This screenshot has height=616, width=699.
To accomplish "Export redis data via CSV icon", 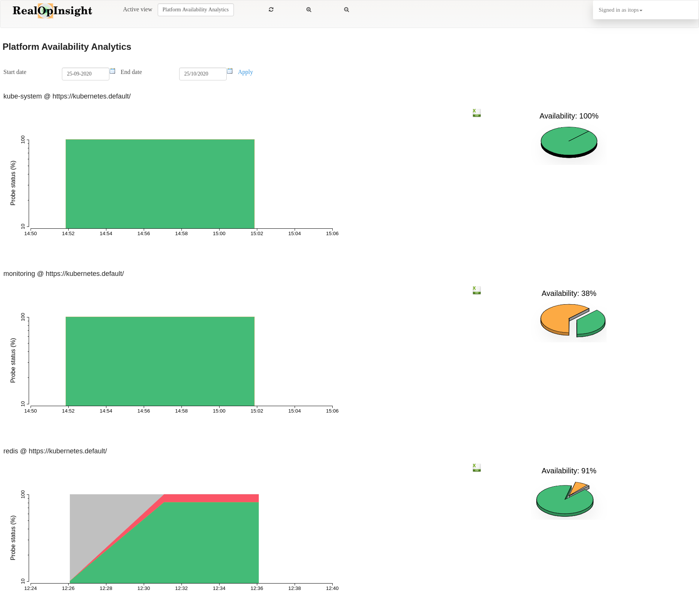I will pyautogui.click(x=477, y=468).
